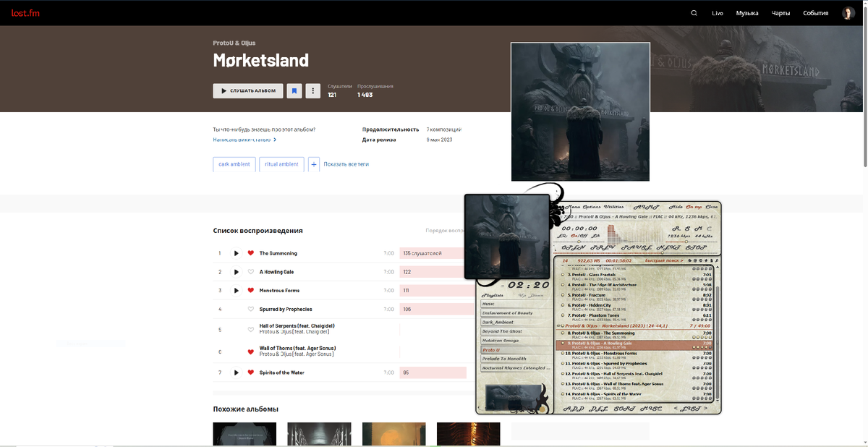Open the ProtoU & Ojjus artist link
The width and height of the screenshot is (868, 447).
pos(234,43)
